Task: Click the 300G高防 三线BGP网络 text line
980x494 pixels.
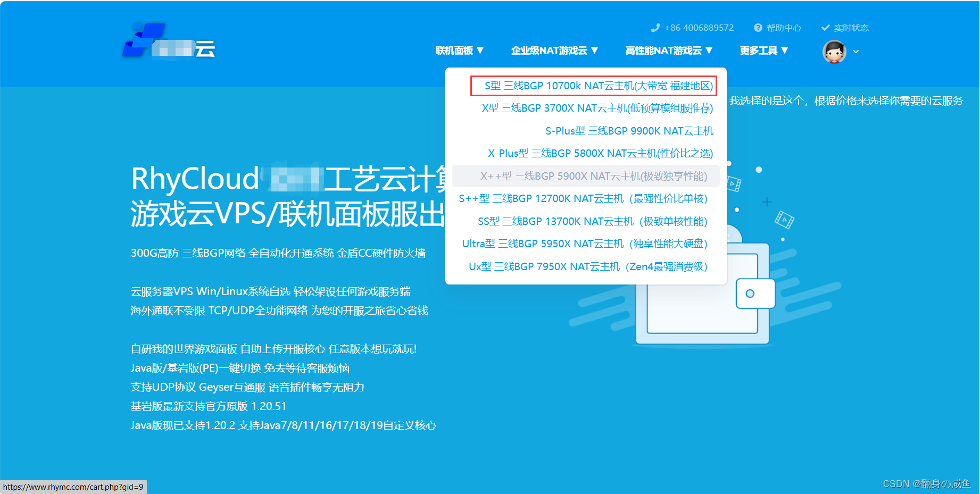Action: click(278, 253)
